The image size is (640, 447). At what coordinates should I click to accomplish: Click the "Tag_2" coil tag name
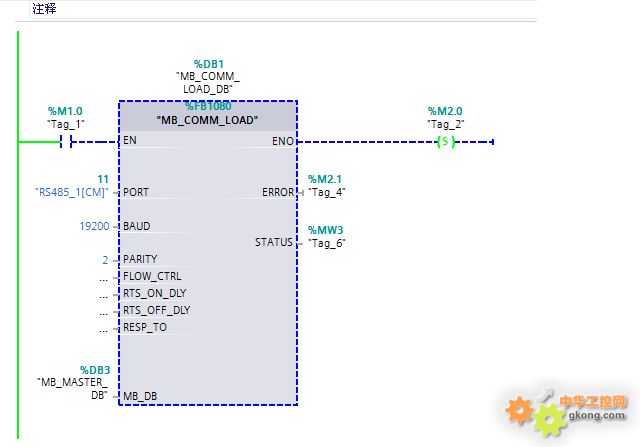(446, 124)
